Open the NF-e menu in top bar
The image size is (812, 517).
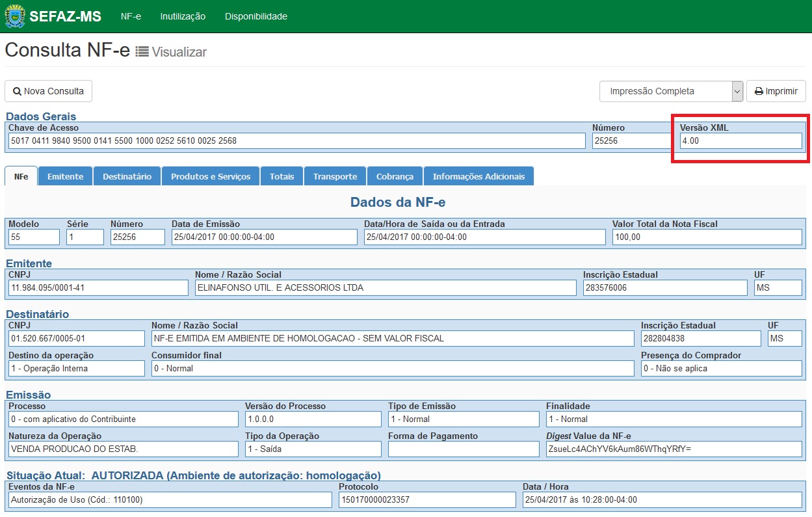click(x=131, y=16)
